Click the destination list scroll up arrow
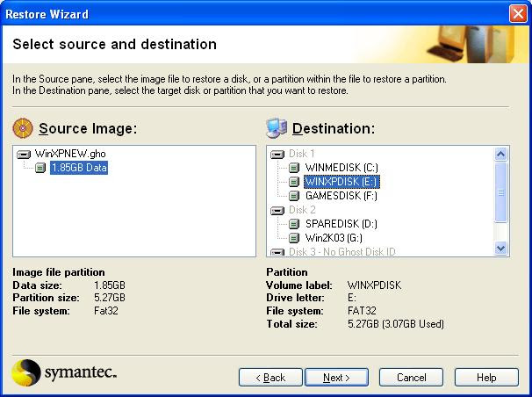The width and height of the screenshot is (532, 397). 500,155
